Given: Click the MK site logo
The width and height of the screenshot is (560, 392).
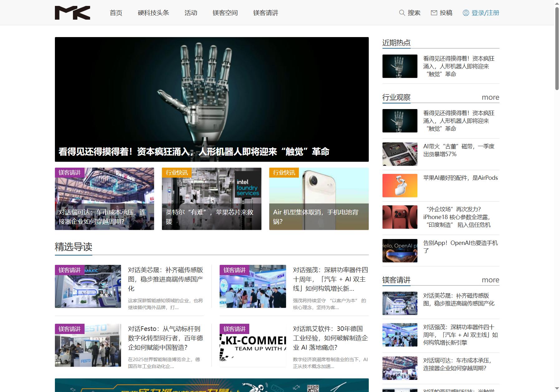Looking at the screenshot, I should click(72, 13).
